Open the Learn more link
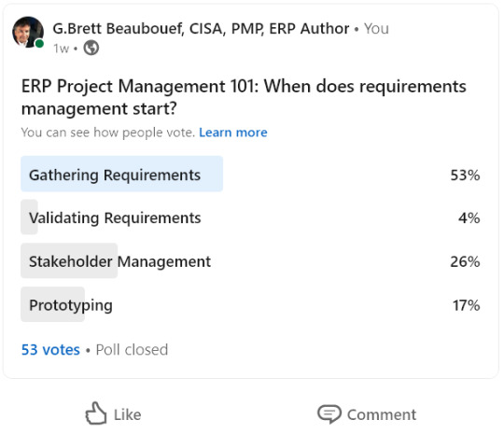 (x=233, y=133)
